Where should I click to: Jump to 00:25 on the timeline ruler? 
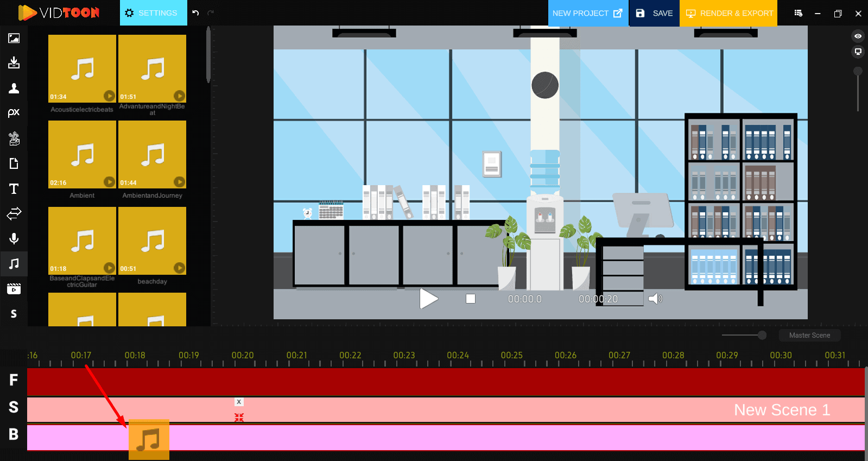pos(511,356)
